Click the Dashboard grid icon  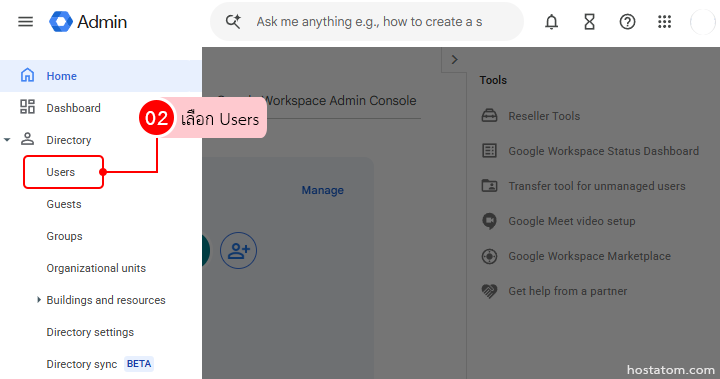[28, 107]
